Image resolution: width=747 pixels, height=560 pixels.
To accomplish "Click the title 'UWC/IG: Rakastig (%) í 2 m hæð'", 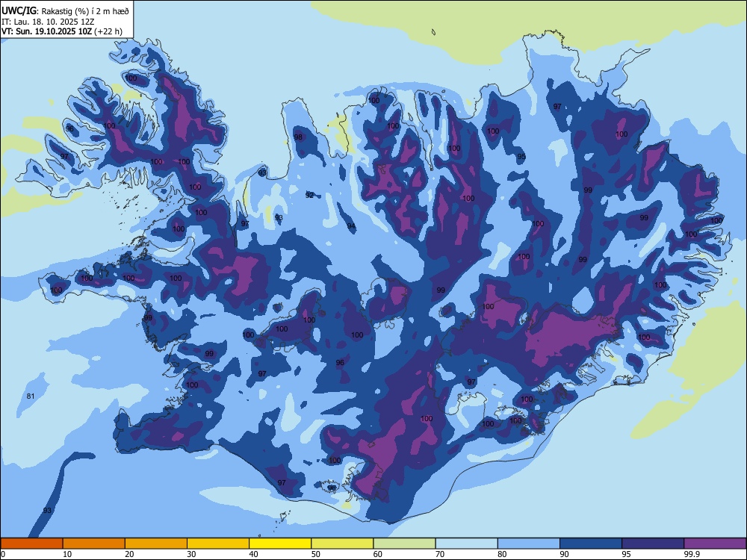I will pos(65,10).
